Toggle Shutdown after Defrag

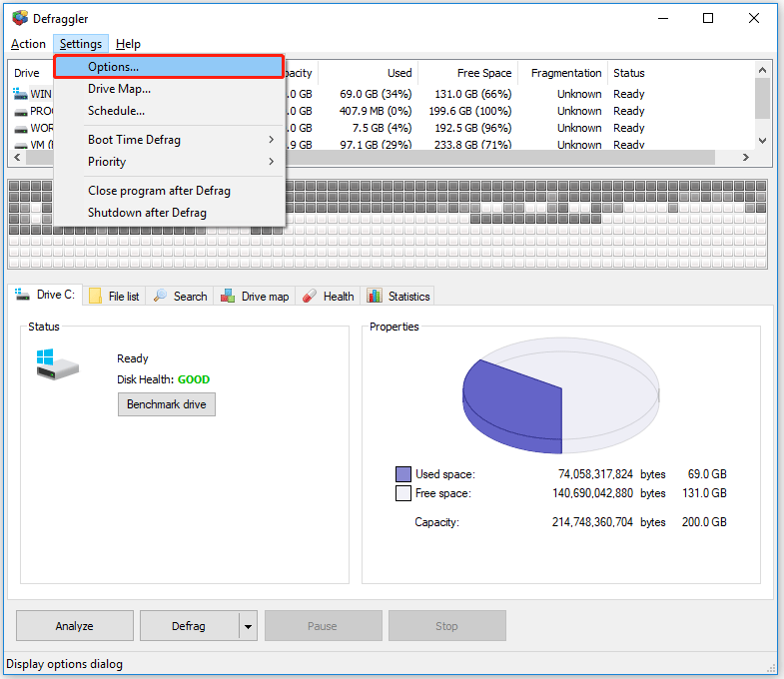click(169, 213)
